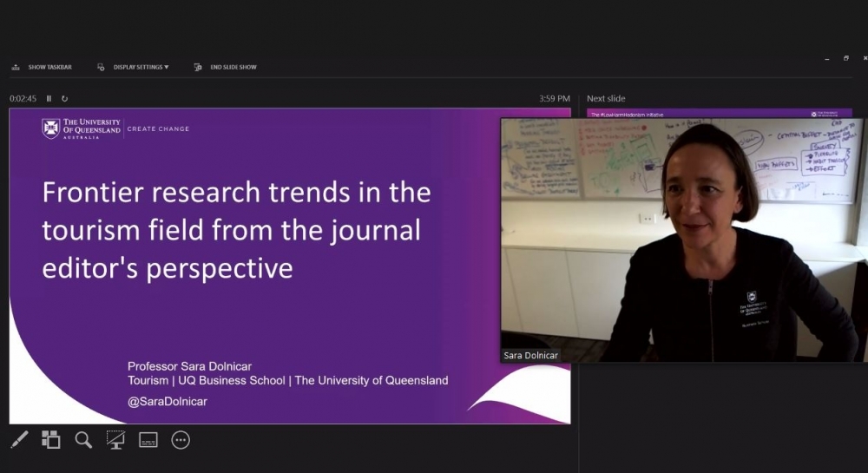868x473 pixels.
Task: Click the elapsed timer reading 0:02:45
Action: click(23, 98)
